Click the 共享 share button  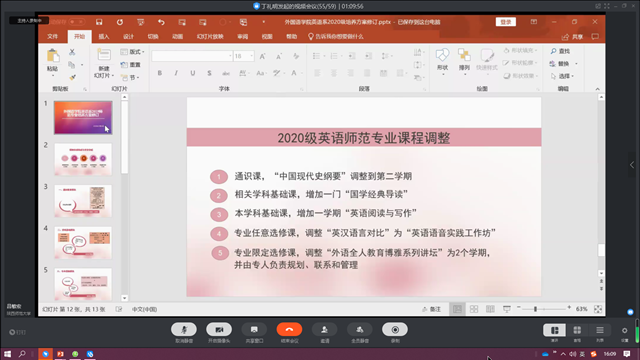pyautogui.click(x=573, y=37)
